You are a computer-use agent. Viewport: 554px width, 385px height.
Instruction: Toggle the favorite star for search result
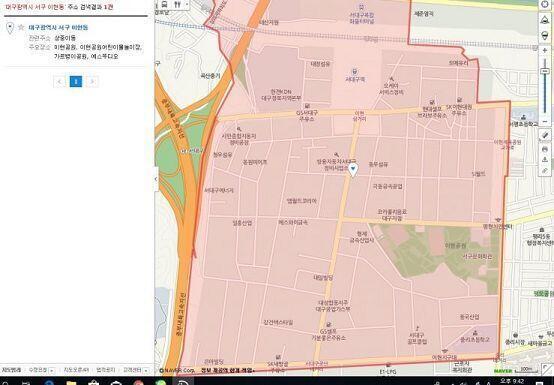coord(21,27)
